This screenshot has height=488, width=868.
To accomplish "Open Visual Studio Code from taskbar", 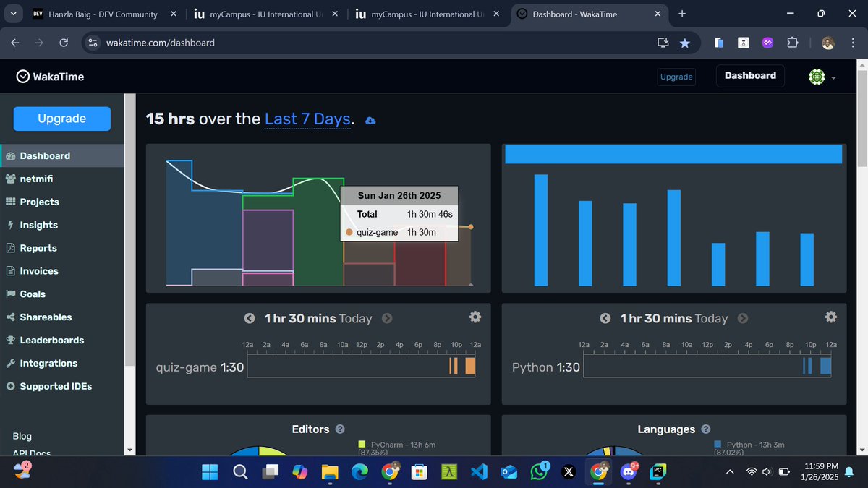I will tap(478, 472).
